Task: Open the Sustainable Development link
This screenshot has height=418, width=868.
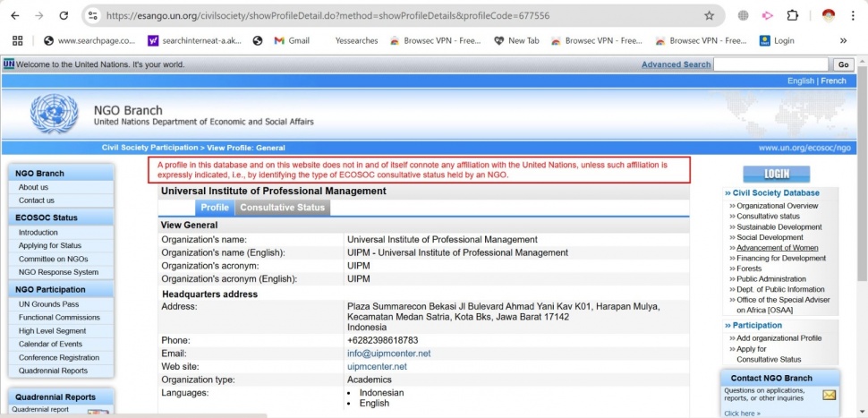Action: (779, 227)
